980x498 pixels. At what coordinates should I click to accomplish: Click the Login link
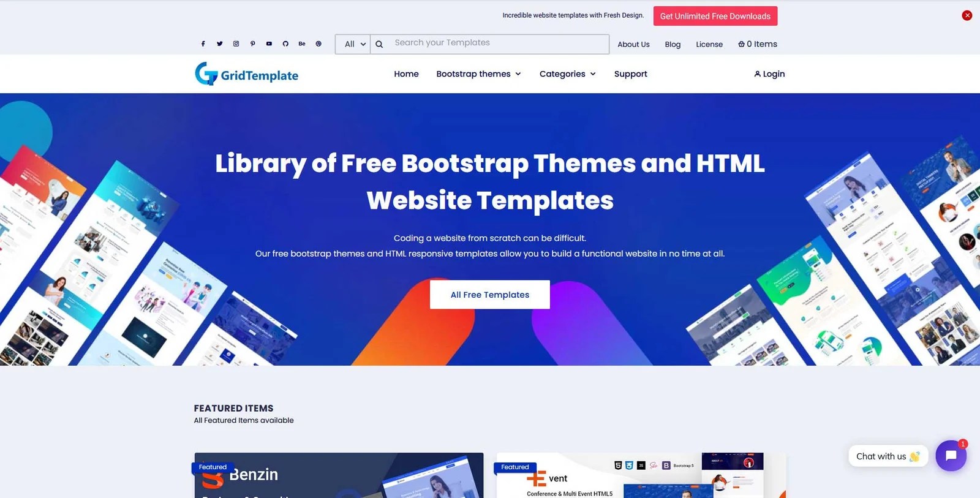pos(769,74)
